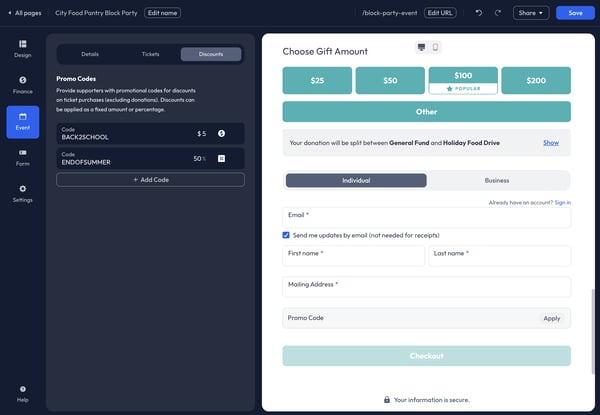Select the Discounts tab
Image resolution: width=600 pixels, height=415 pixels.
211,54
